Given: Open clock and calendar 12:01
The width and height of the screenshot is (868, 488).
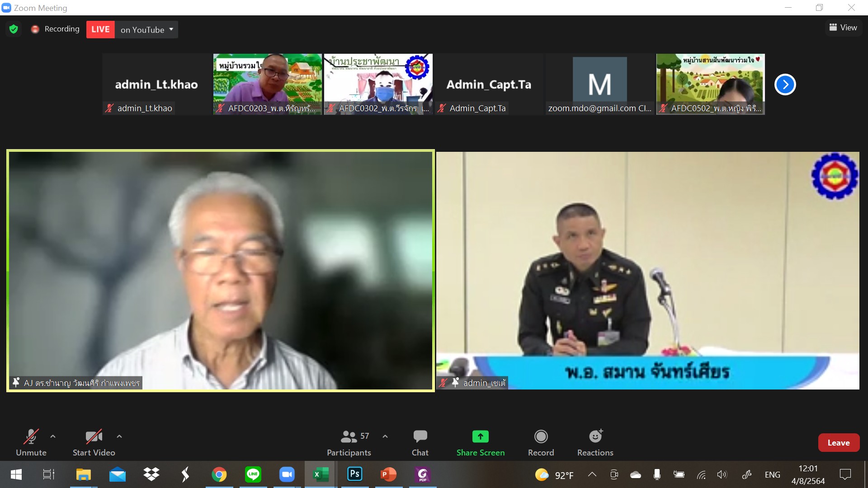Looking at the screenshot, I should click(808, 474).
